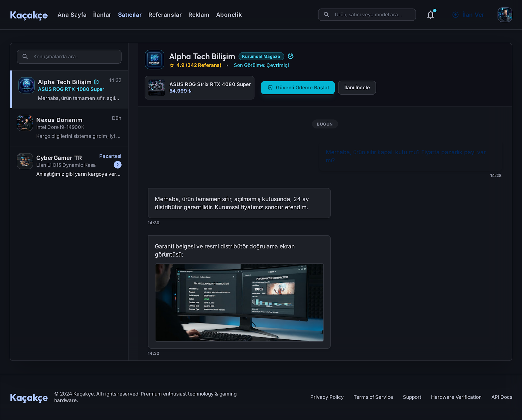Click İlanı İncele button
522x420 pixels.
pos(357,88)
